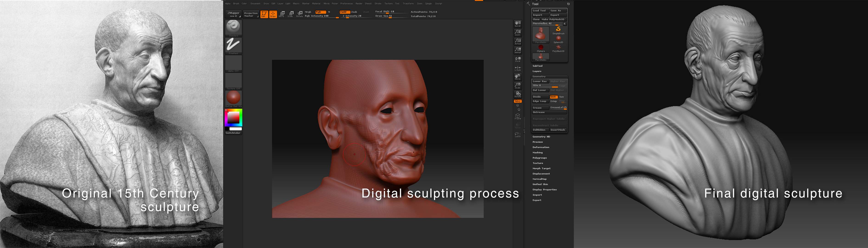Click the Lower Res button
This screenshot has width=868, height=248.
pyautogui.click(x=541, y=81)
